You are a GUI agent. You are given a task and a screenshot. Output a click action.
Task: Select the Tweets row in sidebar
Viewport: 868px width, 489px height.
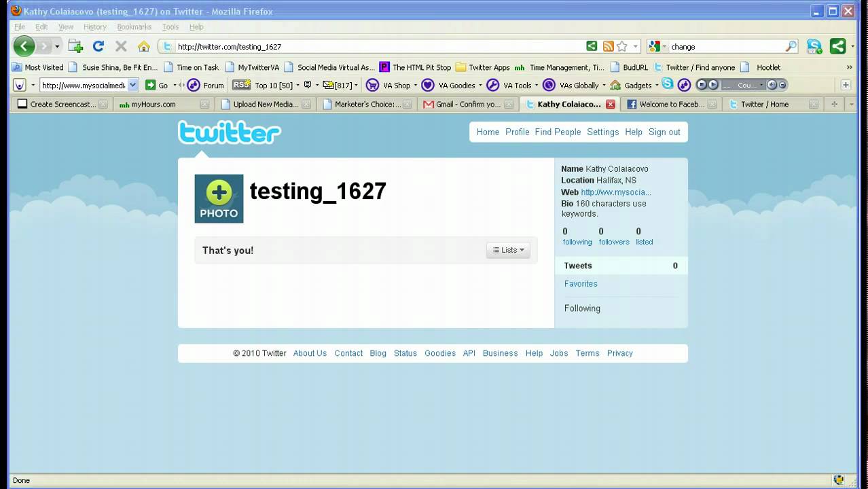[621, 266]
